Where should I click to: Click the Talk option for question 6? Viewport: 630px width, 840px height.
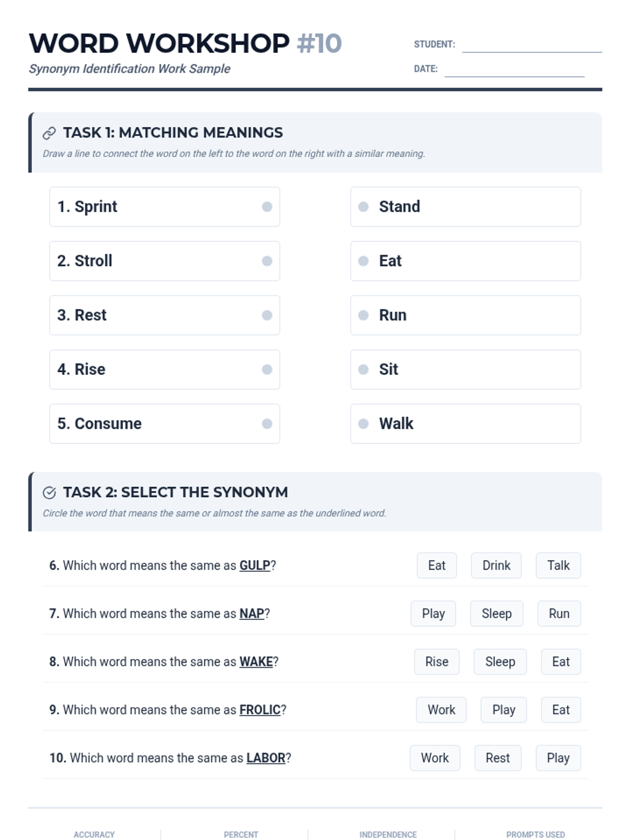[x=558, y=565]
